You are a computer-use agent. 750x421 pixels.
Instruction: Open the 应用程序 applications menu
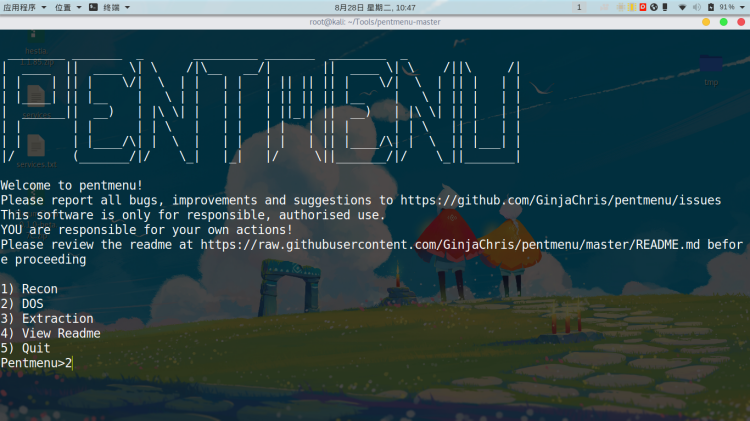(24, 7)
